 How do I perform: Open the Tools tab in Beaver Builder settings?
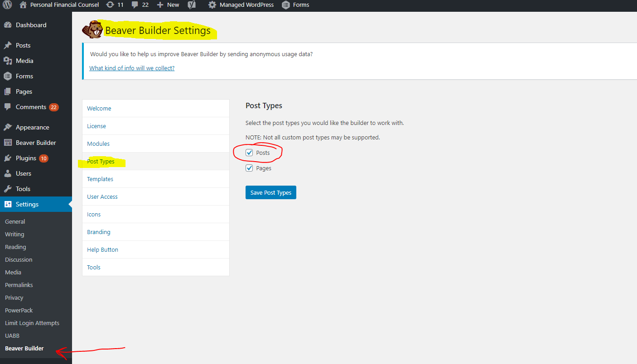pyautogui.click(x=155, y=267)
